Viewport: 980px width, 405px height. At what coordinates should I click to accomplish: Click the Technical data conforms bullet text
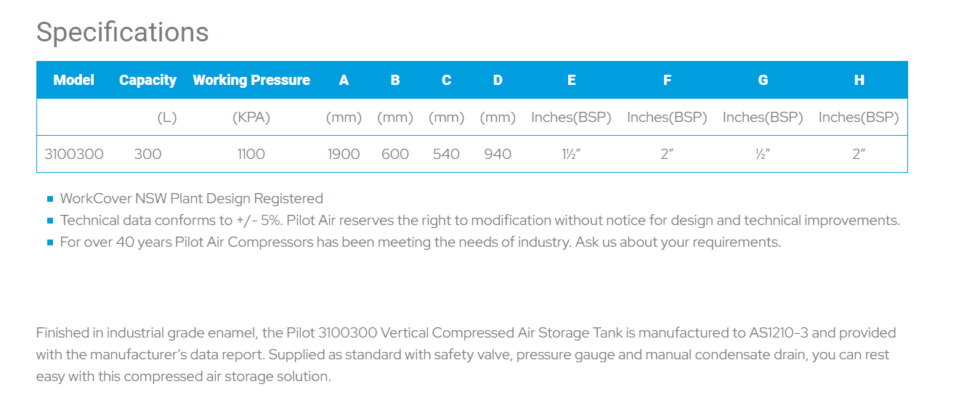pos(480,220)
